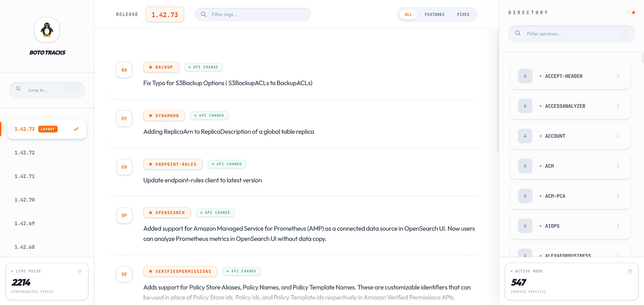The image size is (644, 305).
Task: Click the A letter tile beside AIOPS
Action: pos(525,226)
